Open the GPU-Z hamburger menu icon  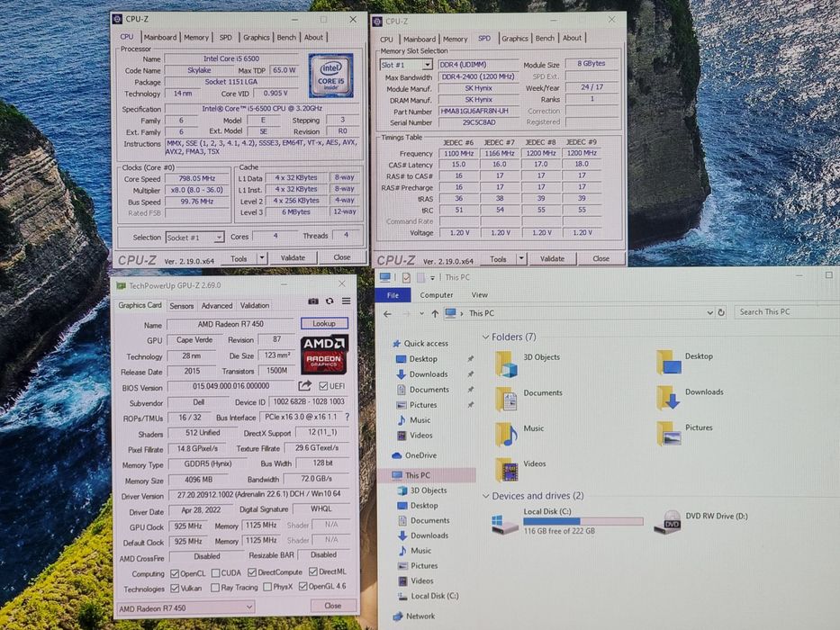(x=347, y=301)
